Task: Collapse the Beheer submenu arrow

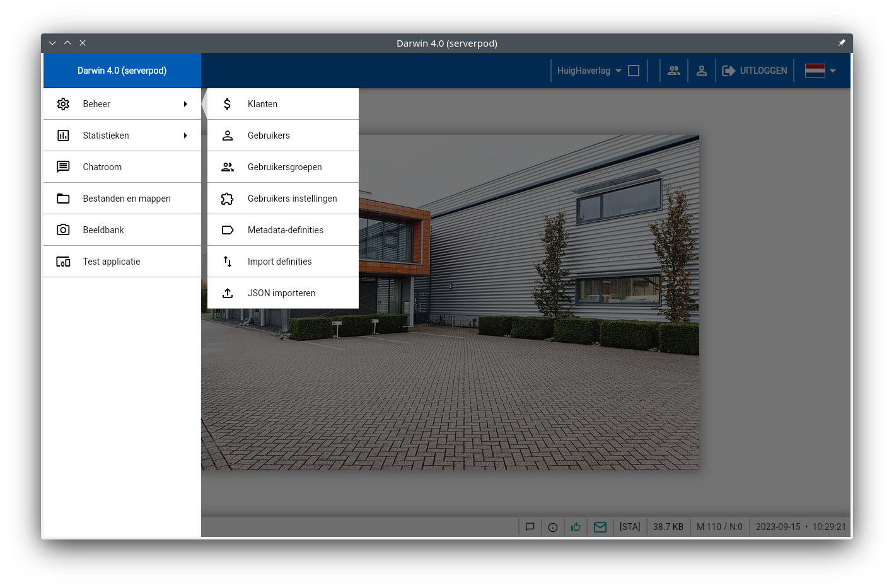Action: (x=185, y=104)
